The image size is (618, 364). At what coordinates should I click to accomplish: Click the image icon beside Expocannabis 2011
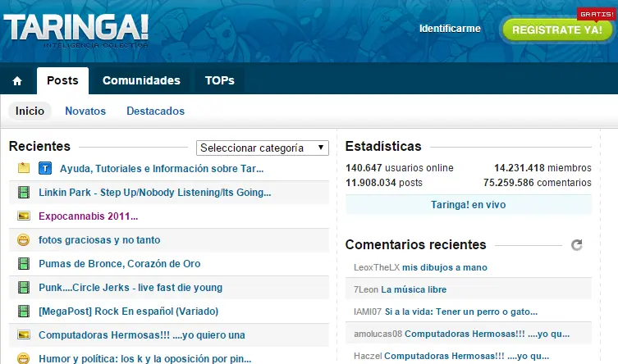point(24,216)
